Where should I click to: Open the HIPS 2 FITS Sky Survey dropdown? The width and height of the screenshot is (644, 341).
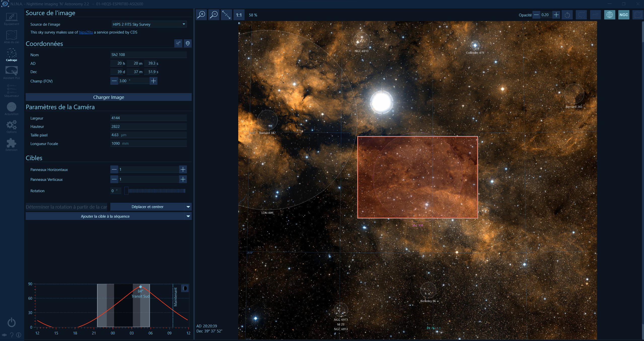[x=149, y=24]
